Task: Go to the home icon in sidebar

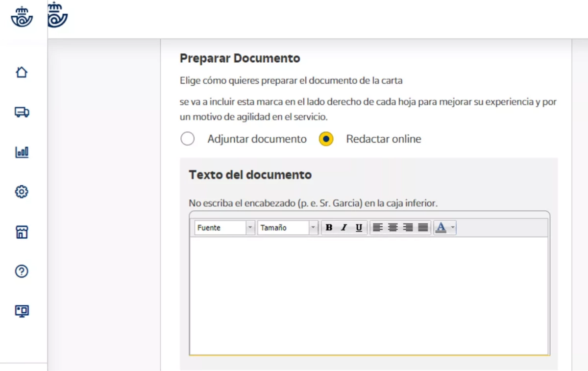Action: [x=22, y=73]
